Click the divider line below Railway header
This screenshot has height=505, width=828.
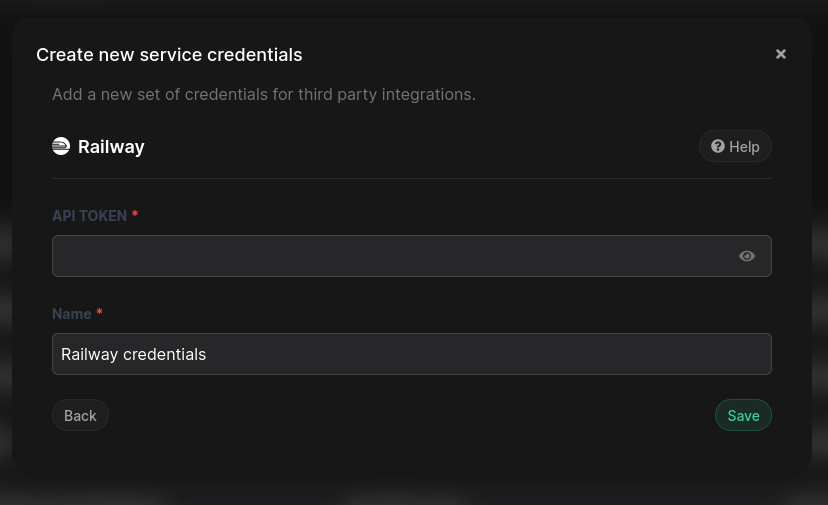(411, 179)
